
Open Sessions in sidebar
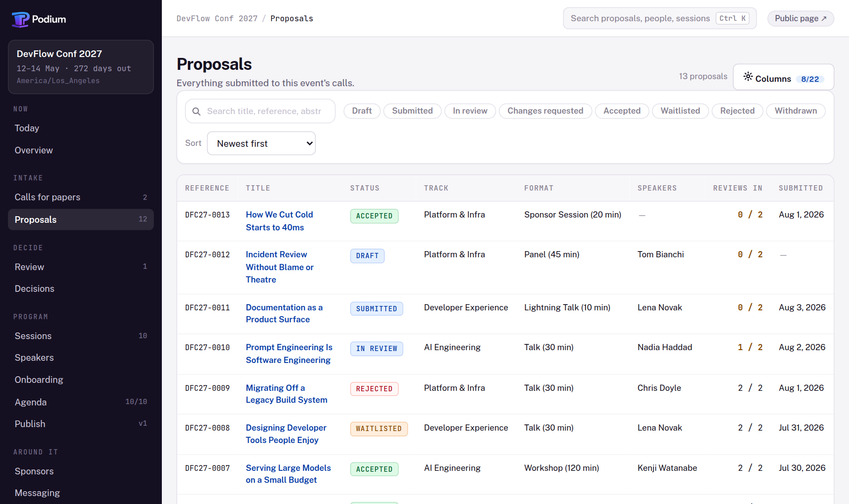[x=81, y=336]
